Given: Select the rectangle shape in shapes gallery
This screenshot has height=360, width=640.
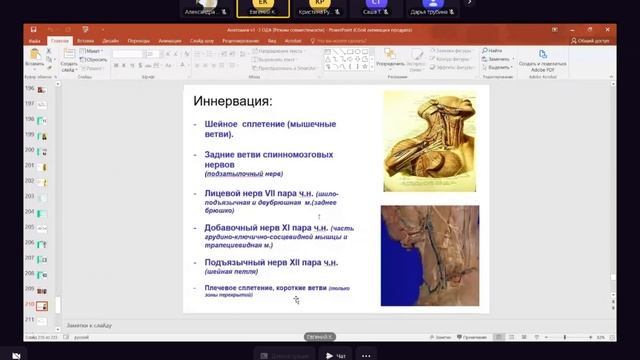Looking at the screenshot, I should click(x=350, y=52).
